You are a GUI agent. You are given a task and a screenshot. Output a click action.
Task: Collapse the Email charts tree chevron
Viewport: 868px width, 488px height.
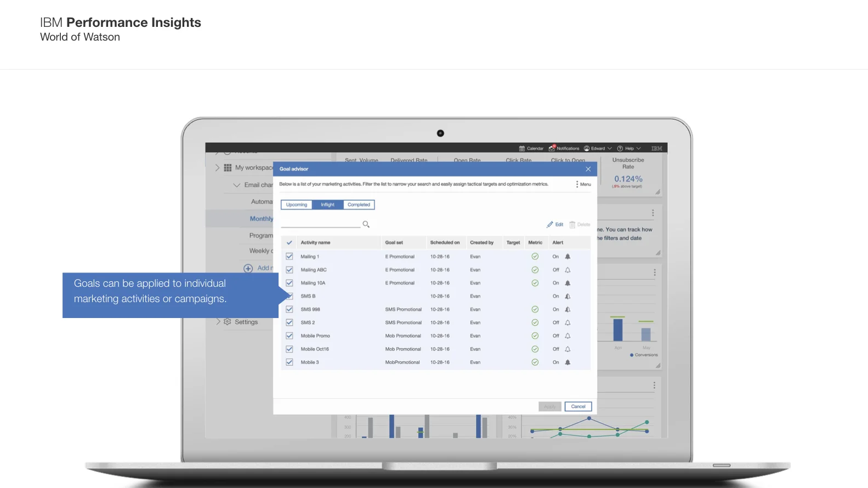pyautogui.click(x=237, y=185)
